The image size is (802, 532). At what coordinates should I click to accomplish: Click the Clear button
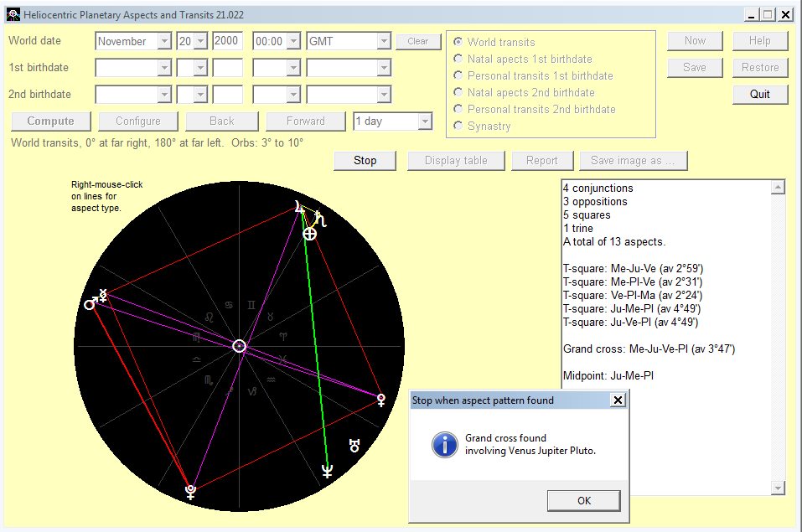pyautogui.click(x=418, y=41)
